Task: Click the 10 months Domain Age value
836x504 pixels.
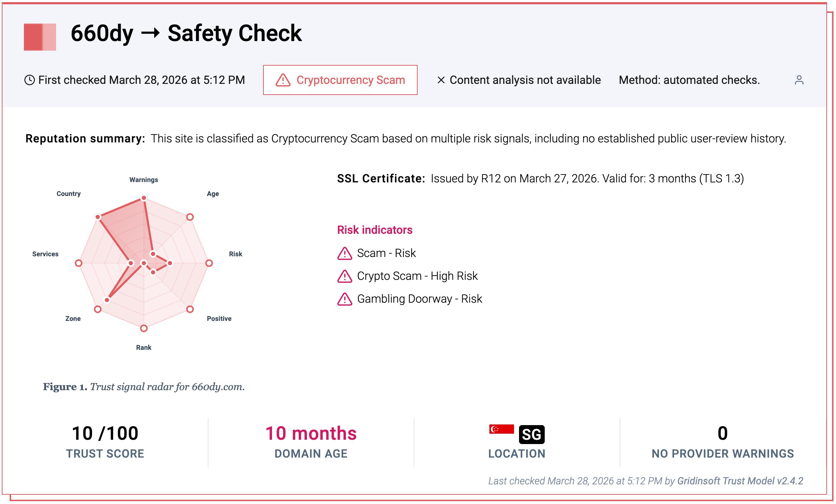Action: click(x=311, y=433)
